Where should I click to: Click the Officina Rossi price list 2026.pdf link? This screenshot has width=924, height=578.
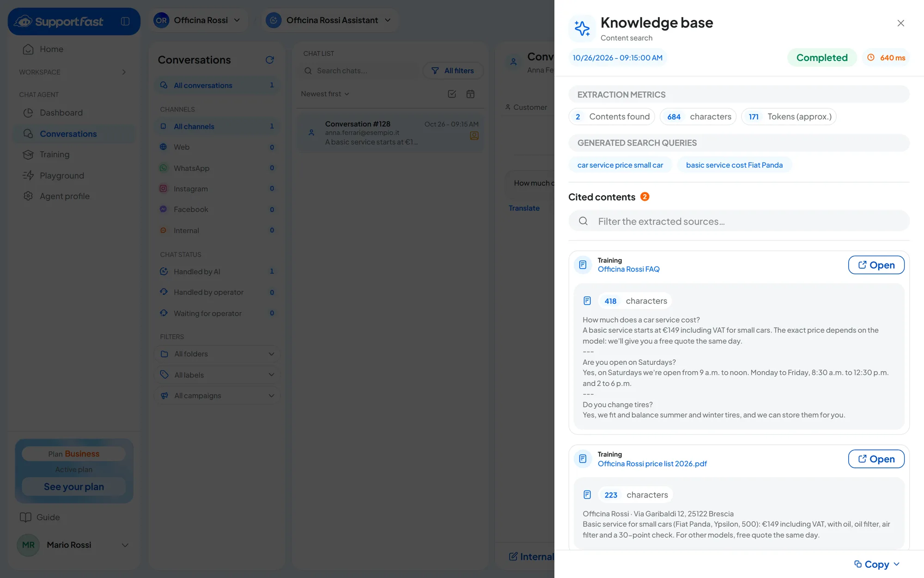tap(652, 464)
